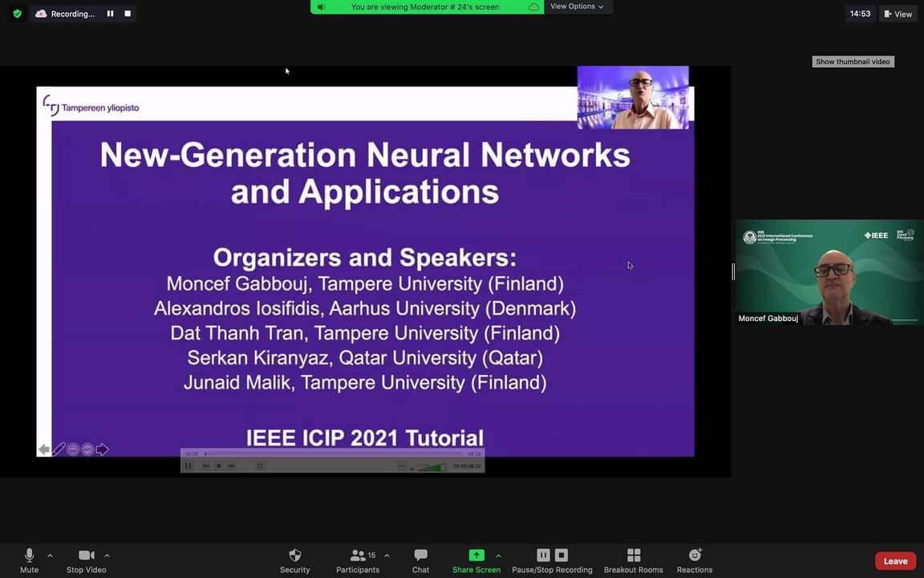
Task: Expand share options arrow next to Share Screen
Action: 499,556
